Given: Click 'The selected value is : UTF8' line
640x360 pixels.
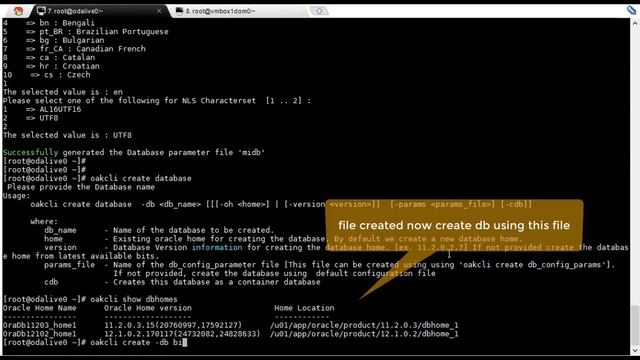Looking at the screenshot, I should (67, 135).
